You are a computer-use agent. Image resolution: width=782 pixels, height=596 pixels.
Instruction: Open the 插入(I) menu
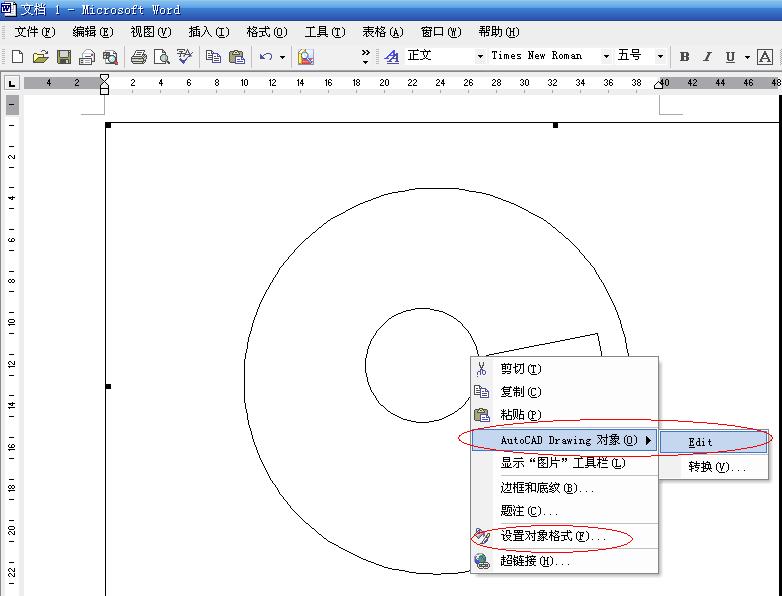[x=209, y=32]
